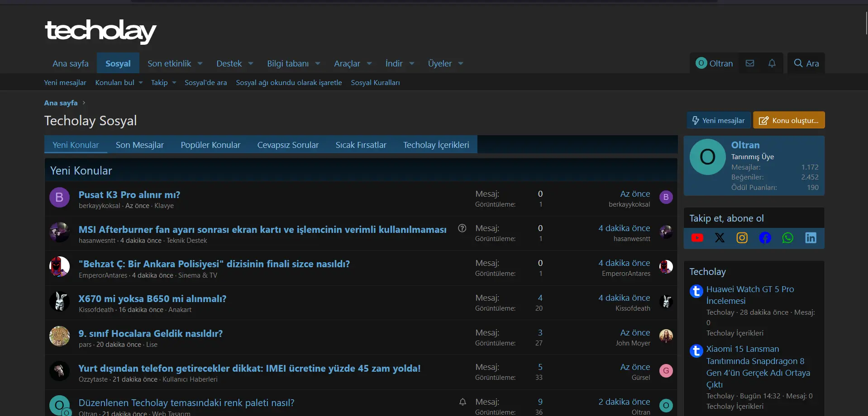Image resolution: width=868 pixels, height=416 pixels.
Task: Expand the Destek dropdown arrow
Action: point(251,64)
